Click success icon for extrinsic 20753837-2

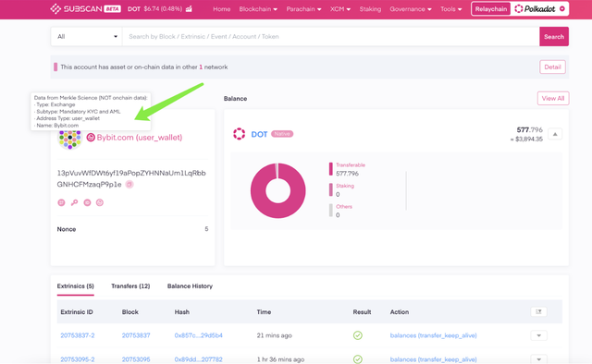tap(358, 335)
